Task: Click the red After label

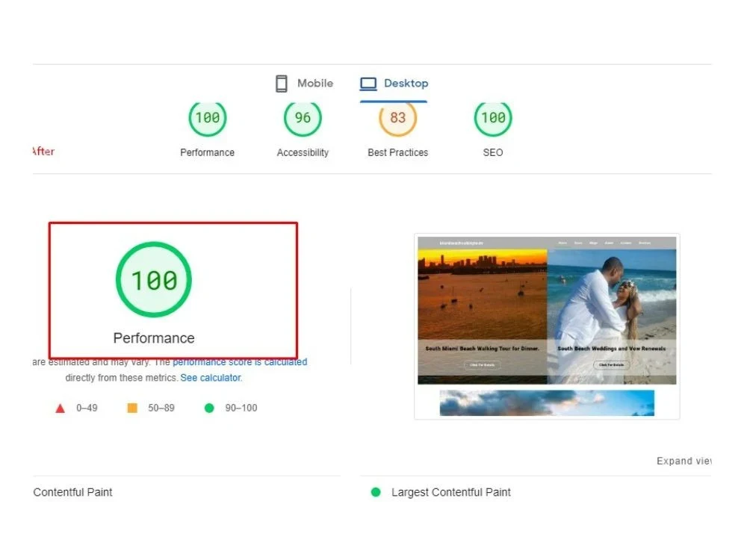Action: coord(43,152)
